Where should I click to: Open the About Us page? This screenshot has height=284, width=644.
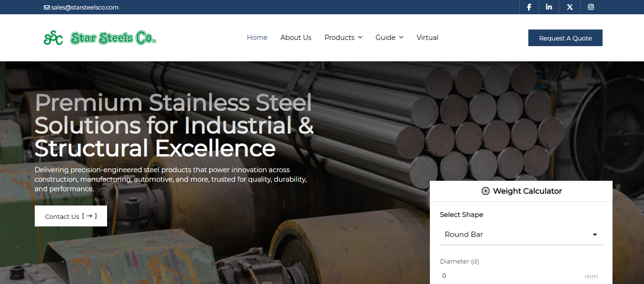pyautogui.click(x=296, y=38)
